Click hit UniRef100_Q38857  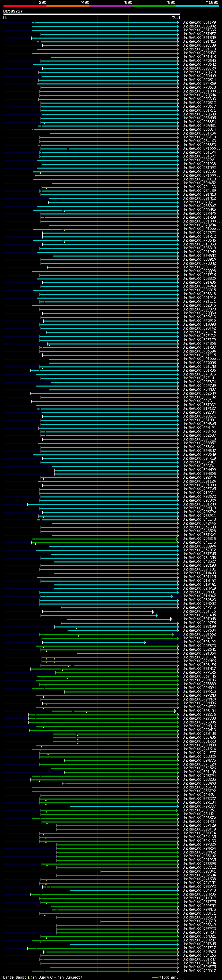click(x=199, y=443)
